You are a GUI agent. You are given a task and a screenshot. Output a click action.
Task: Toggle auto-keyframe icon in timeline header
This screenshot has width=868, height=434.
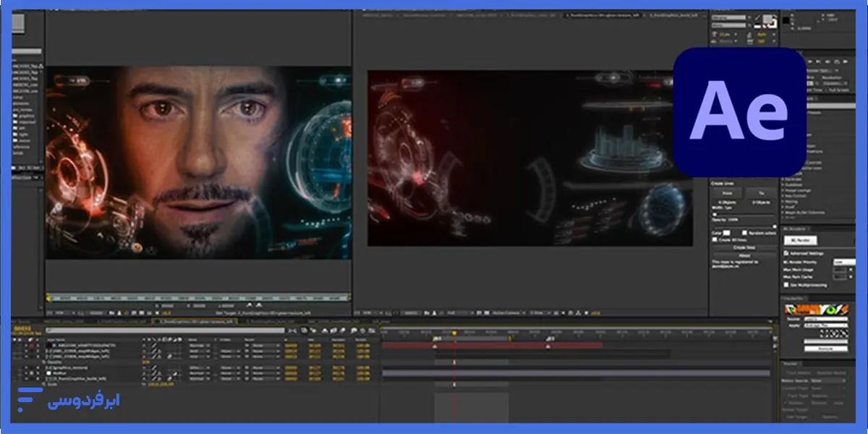click(x=362, y=330)
